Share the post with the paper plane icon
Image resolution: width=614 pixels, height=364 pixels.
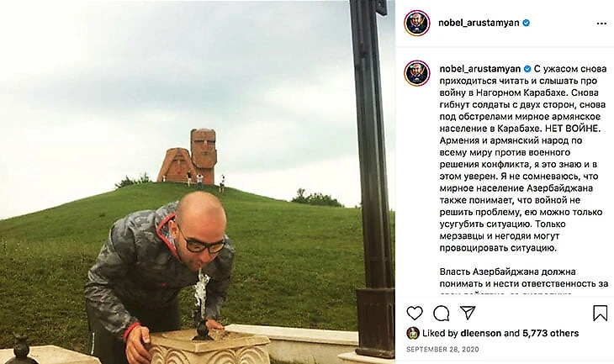click(x=468, y=313)
